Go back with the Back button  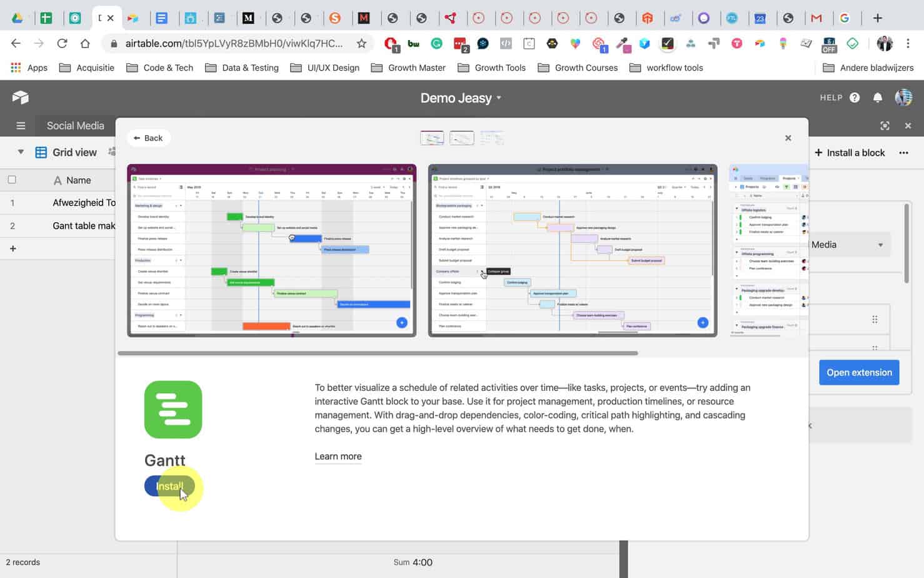point(148,138)
